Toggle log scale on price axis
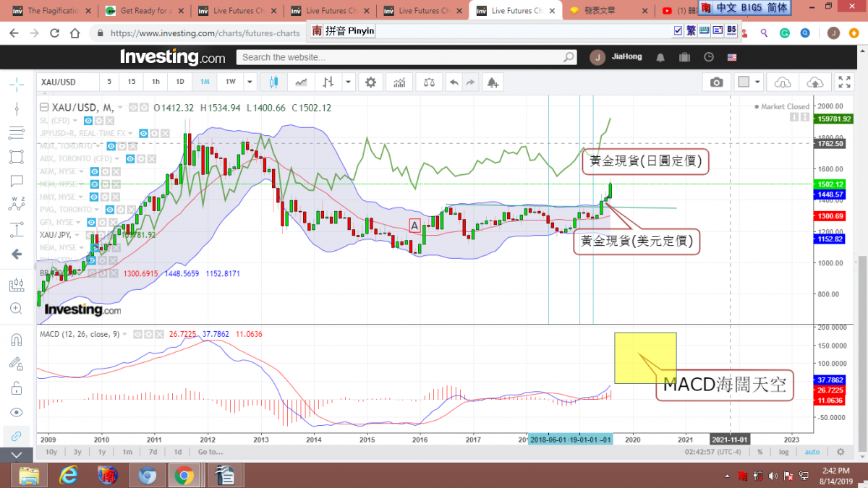Viewport: 868px width, 488px height. (783, 452)
